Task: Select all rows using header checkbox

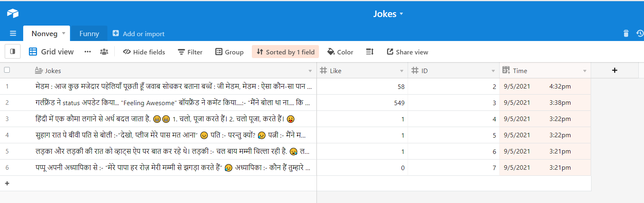Action: click(7, 70)
